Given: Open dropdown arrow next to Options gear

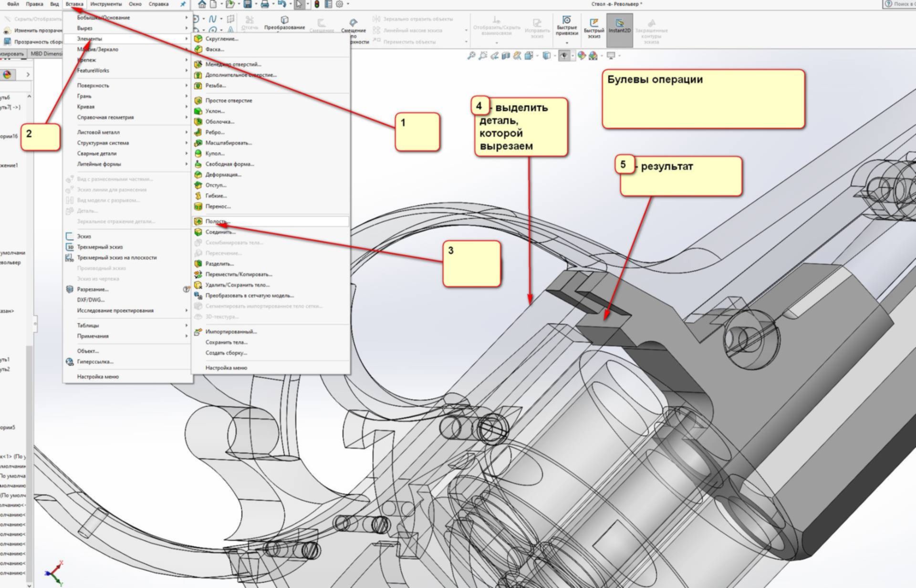Looking at the screenshot, I should point(347,4).
